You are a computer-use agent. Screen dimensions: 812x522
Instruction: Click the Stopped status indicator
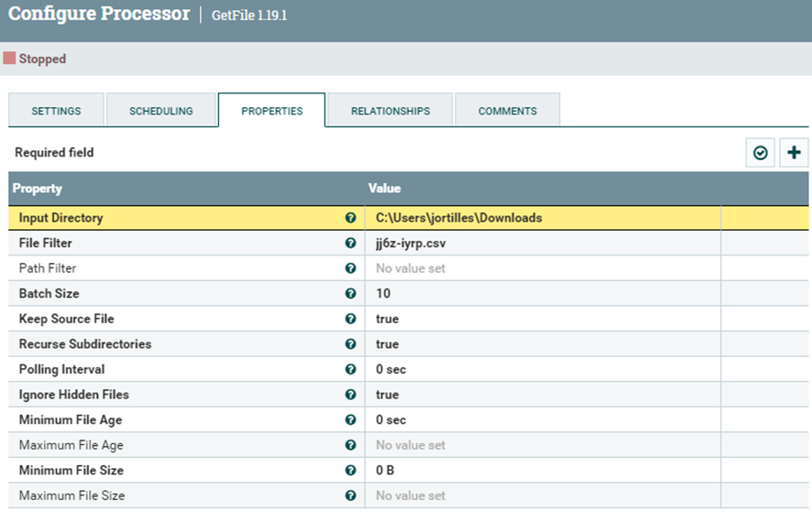[35, 59]
